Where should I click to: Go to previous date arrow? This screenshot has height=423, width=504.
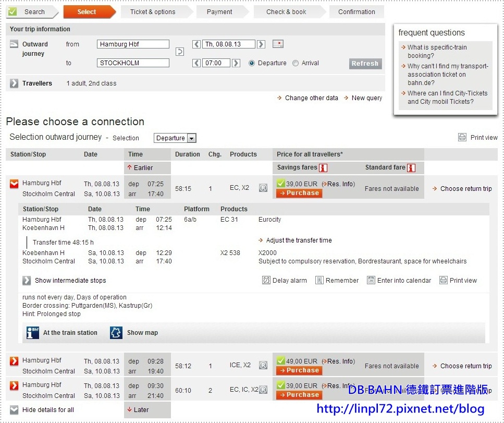coord(196,44)
